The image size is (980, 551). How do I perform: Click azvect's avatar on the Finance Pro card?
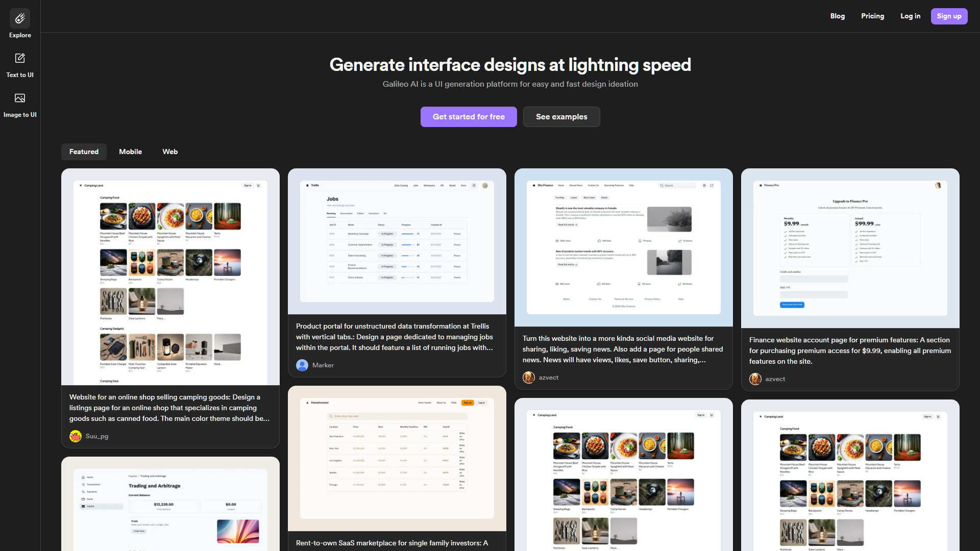tap(755, 379)
